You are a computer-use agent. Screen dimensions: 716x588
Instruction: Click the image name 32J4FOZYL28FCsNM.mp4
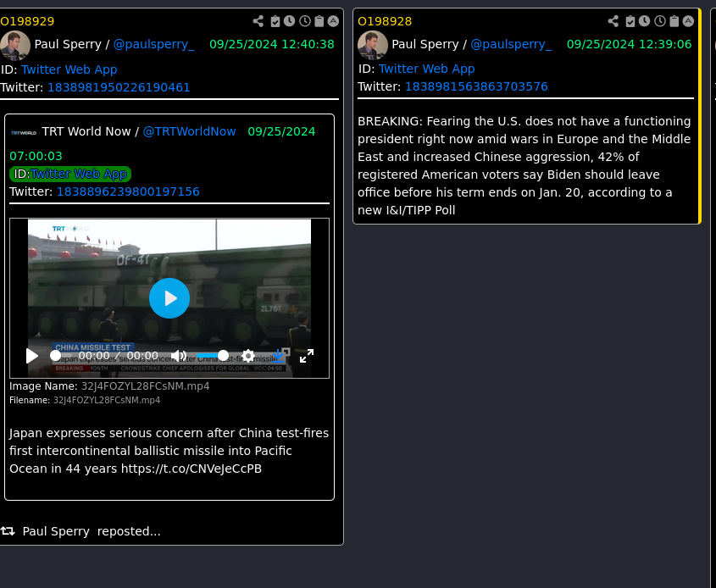pyautogui.click(x=145, y=386)
